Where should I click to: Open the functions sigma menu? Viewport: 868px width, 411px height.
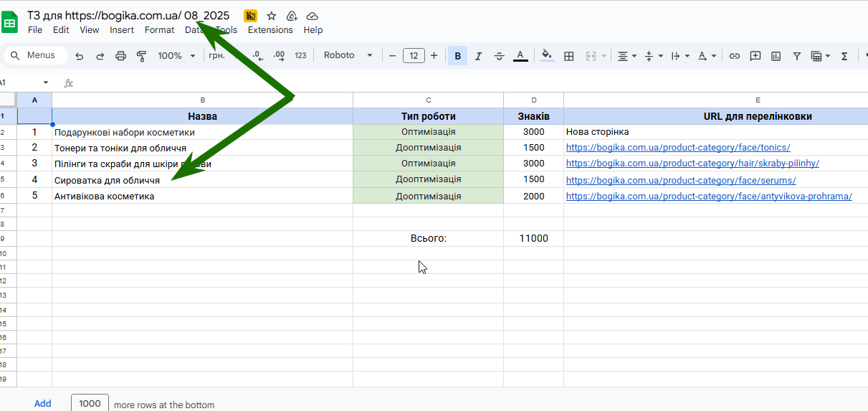click(844, 56)
